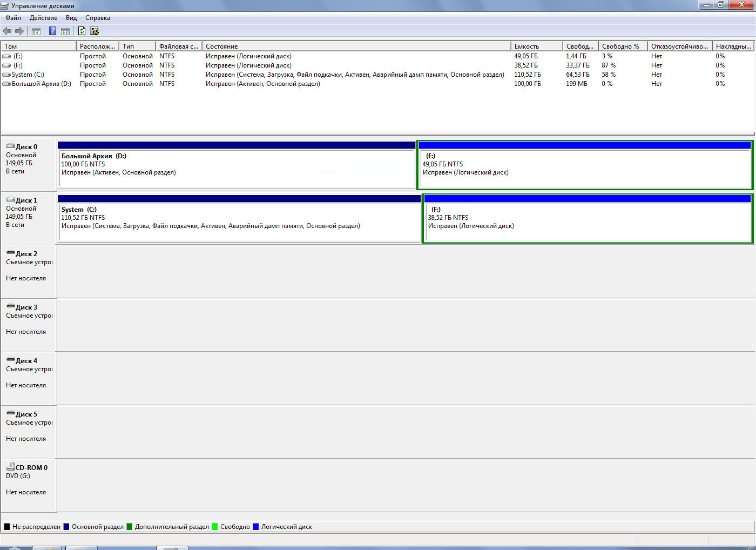Click the Диск 5 removable disk label
Viewport: 756px width, 550px height.
tap(26, 414)
